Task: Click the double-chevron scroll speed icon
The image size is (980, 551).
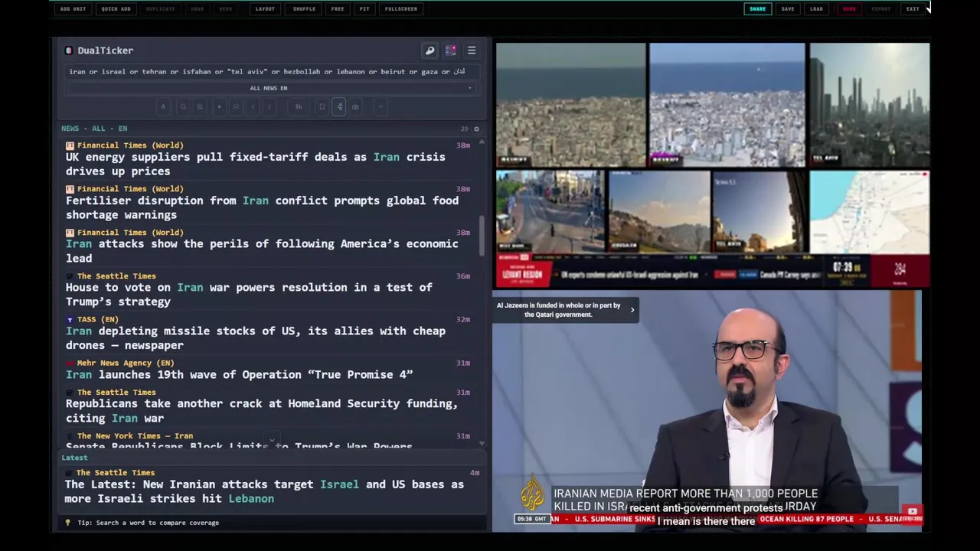Action: 236,107
